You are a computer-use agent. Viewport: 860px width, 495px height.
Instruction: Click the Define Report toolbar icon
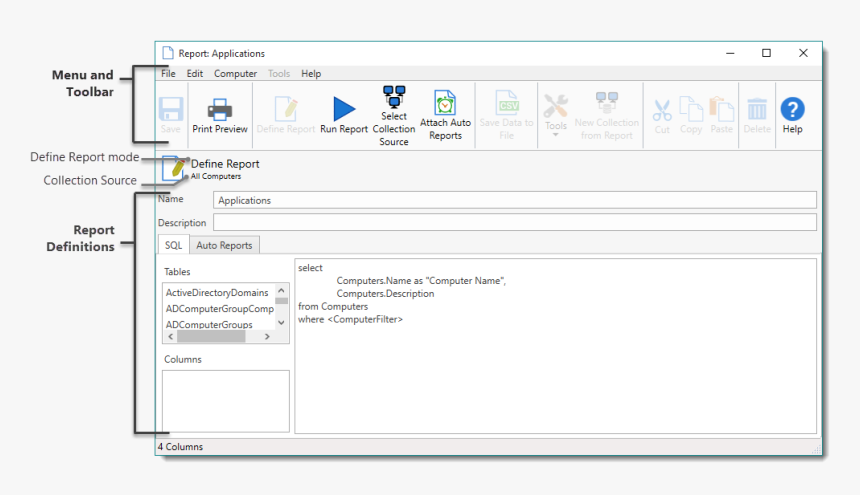(286, 109)
